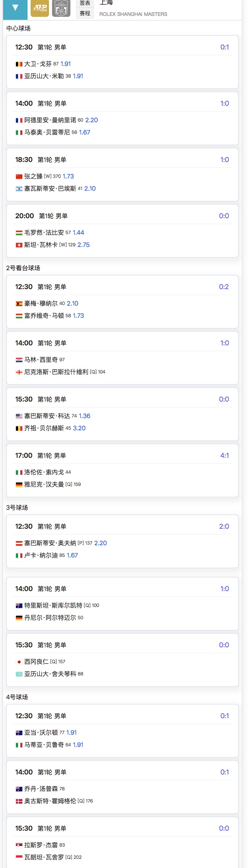Click the 4:1 score of 17:00 match
251x868 pixels.
(224, 456)
